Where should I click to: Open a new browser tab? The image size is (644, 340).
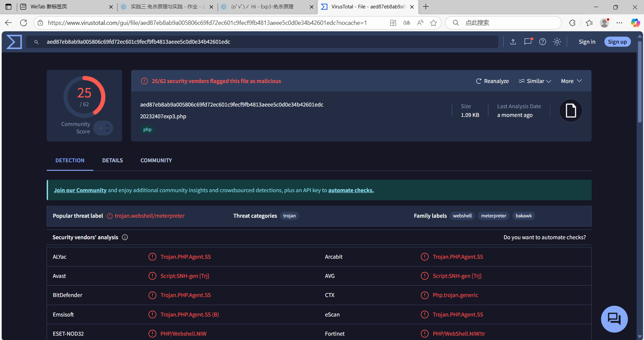point(426,7)
